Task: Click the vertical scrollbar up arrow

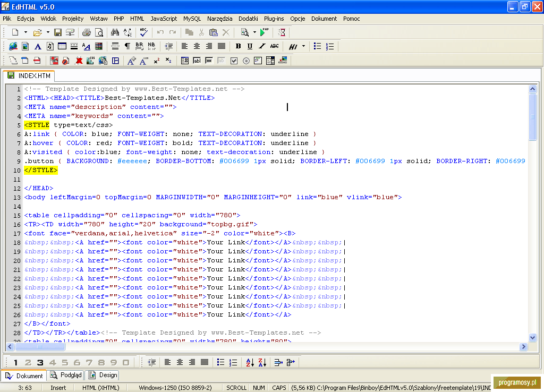Action: (x=532, y=89)
